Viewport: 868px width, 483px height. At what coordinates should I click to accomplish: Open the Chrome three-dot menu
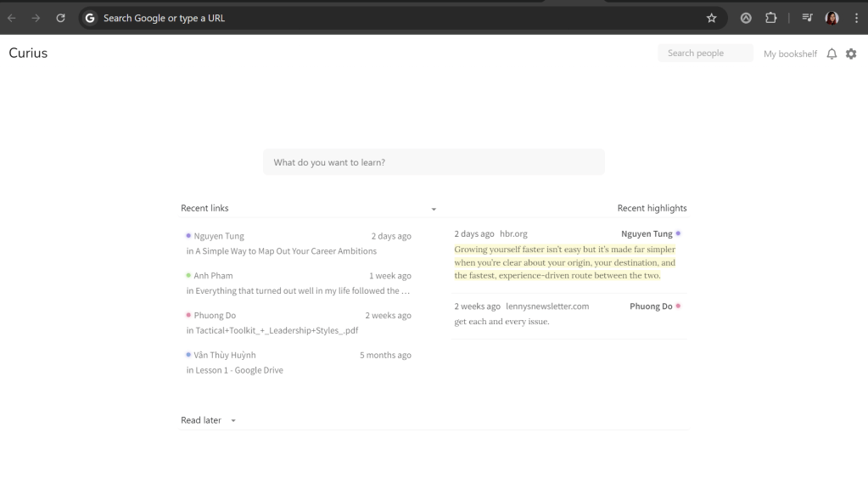855,18
